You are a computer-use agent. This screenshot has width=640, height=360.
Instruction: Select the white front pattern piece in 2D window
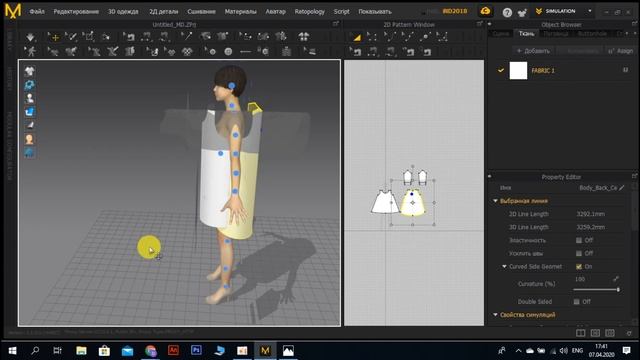coord(385,202)
